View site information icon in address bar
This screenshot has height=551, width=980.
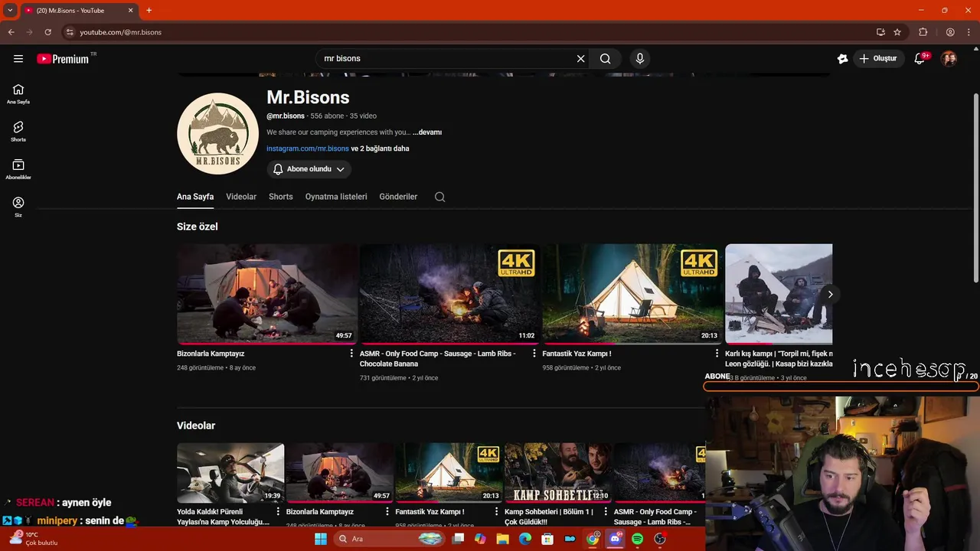tap(70, 32)
